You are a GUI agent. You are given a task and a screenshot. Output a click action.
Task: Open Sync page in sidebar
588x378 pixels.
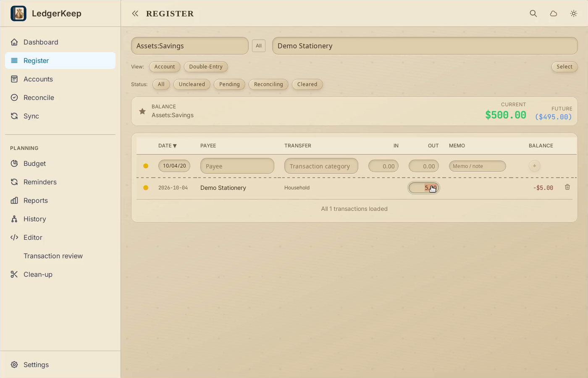(60, 116)
